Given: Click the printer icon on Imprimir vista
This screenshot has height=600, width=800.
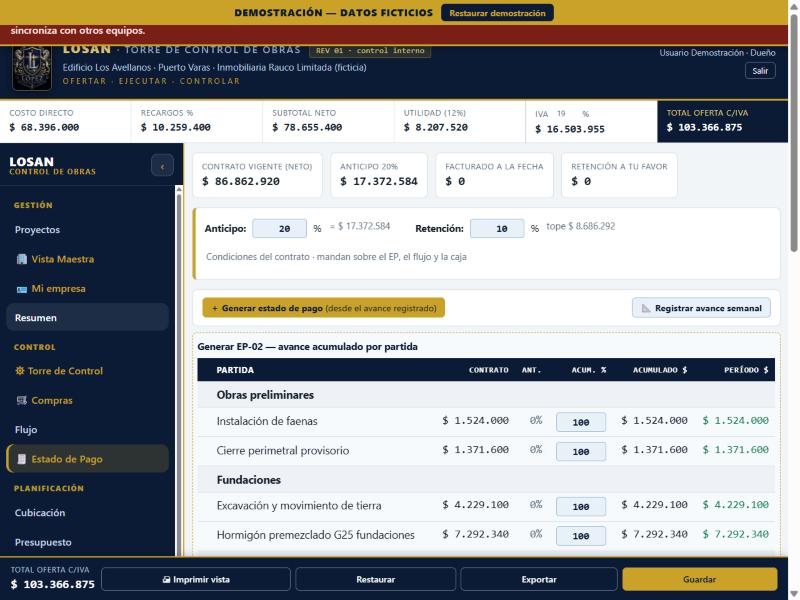Looking at the screenshot, I should click(x=166, y=580).
